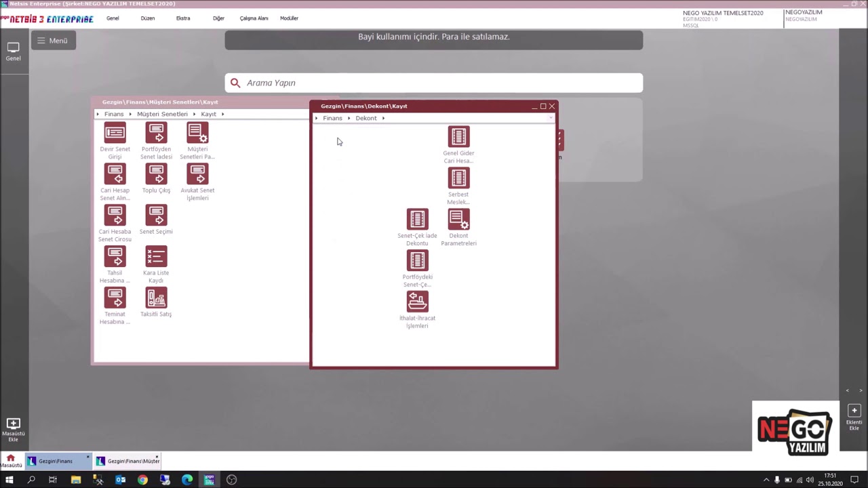
Task: Open Müşteri Senetleri Parametreleri icon
Action: click(x=197, y=133)
